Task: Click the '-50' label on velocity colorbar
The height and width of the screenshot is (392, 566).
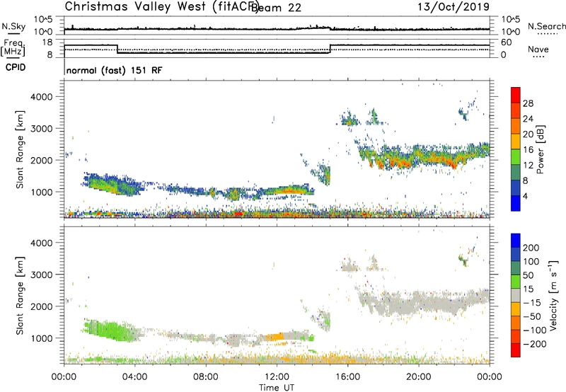Action: (x=532, y=316)
